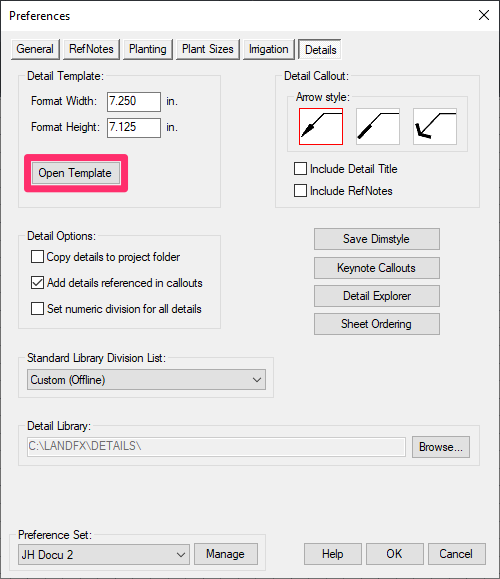This screenshot has width=500, height=579.
Task: Switch to the General tab
Action: (35, 49)
